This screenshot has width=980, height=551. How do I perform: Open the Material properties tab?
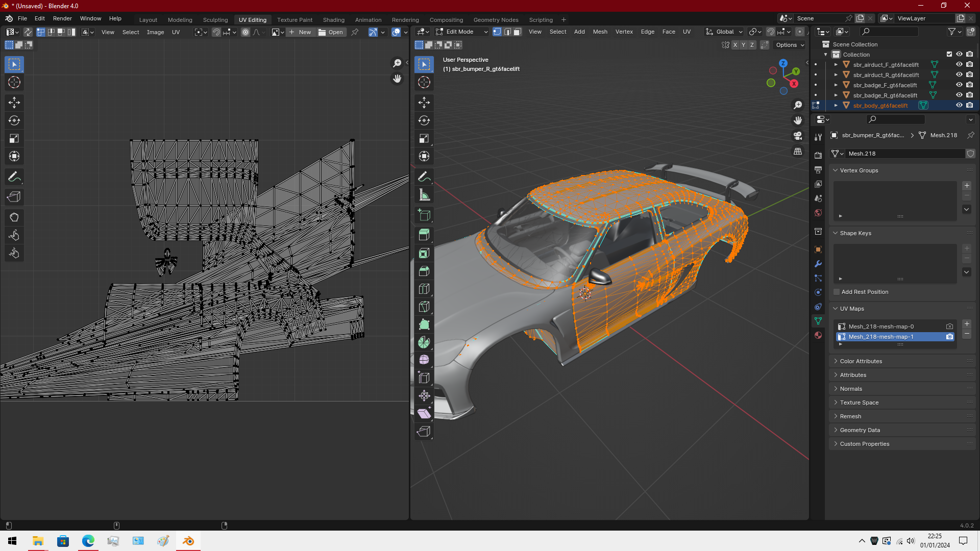tap(818, 335)
